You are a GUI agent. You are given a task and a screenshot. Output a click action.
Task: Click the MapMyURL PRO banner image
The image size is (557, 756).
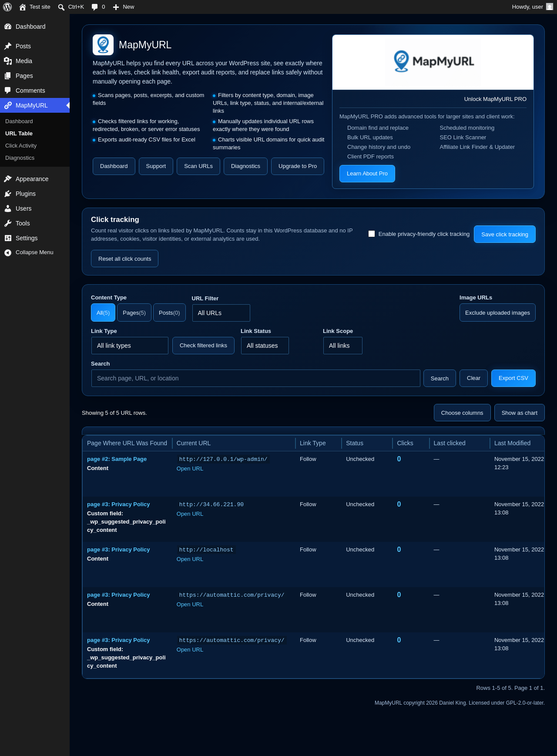433,62
